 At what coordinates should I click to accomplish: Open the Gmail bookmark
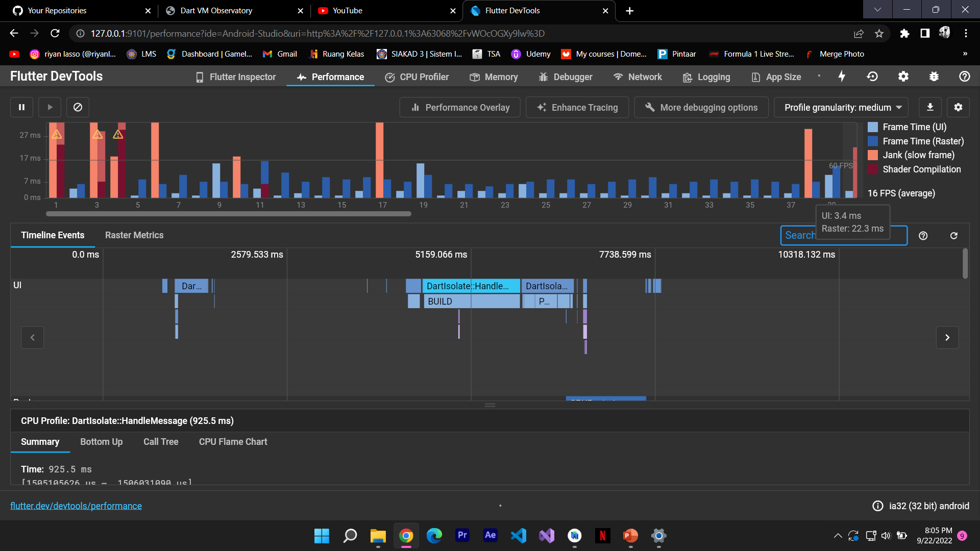[280, 54]
